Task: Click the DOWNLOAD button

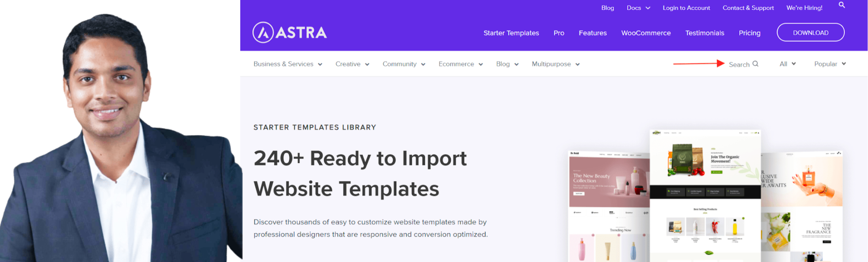Action: coord(810,32)
